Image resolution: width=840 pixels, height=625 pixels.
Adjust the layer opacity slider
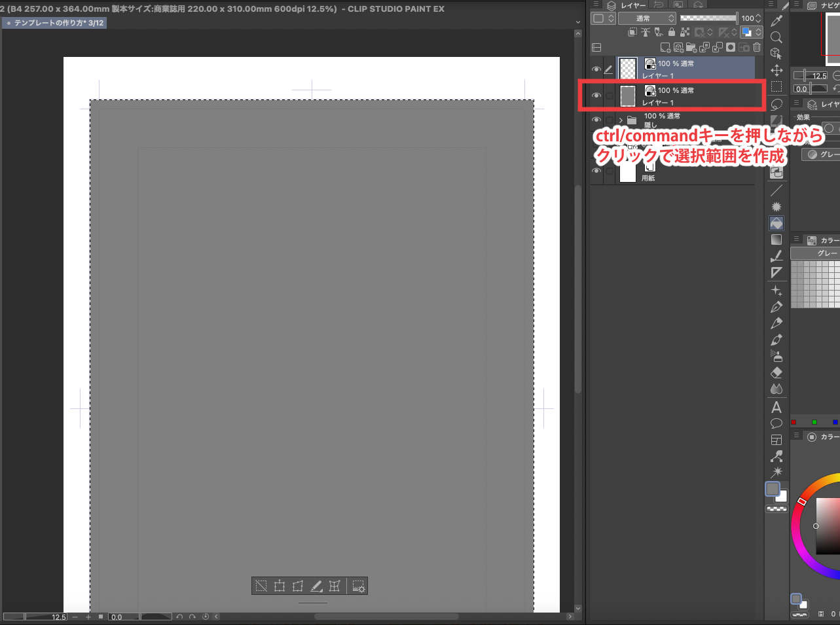[x=708, y=18]
